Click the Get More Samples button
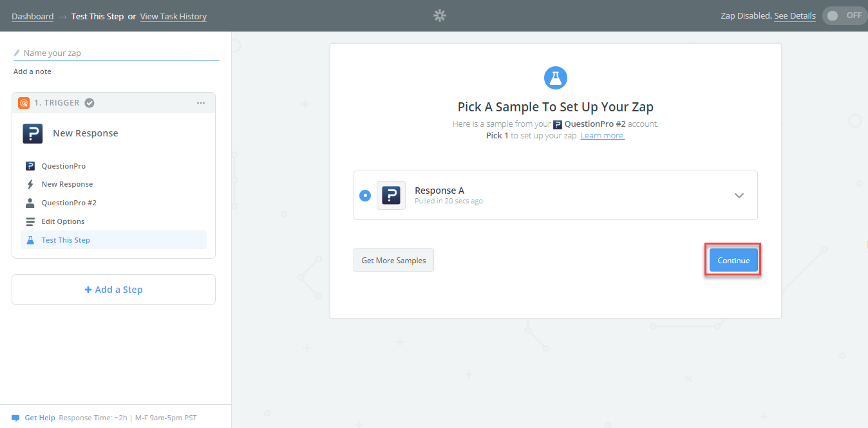This screenshot has height=428, width=868. tap(393, 261)
